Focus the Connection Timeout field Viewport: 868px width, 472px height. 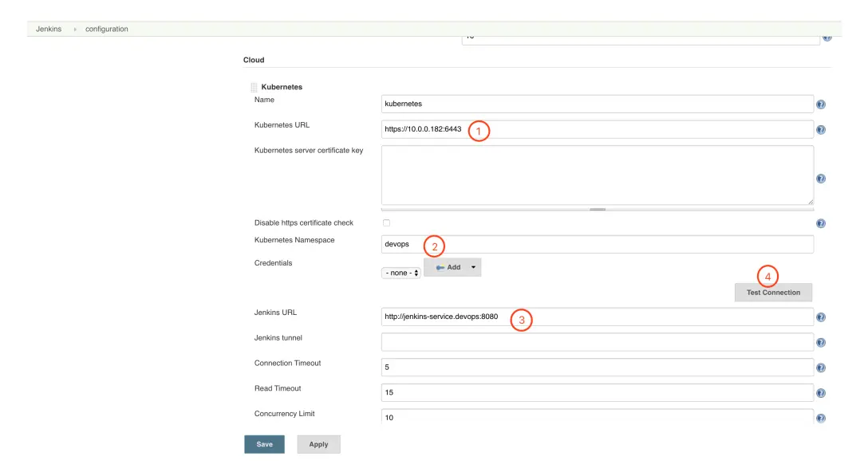598,367
